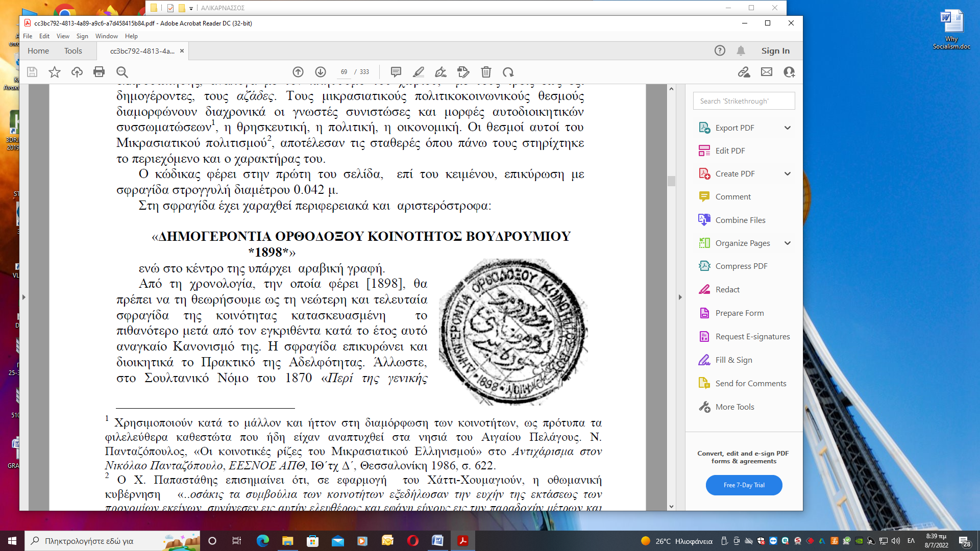Click the Save file icon
This screenshot has width=980, height=551.
coord(32,72)
